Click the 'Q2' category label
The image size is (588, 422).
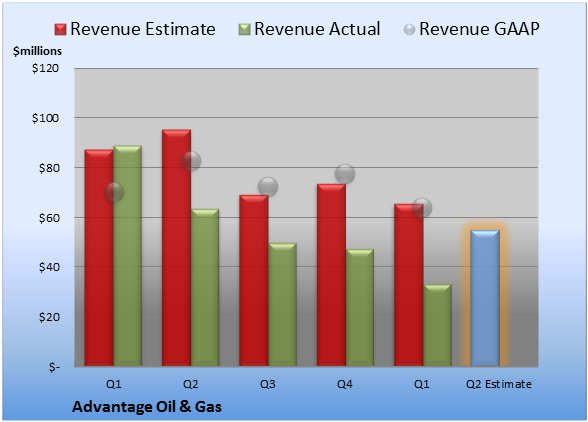(x=190, y=384)
